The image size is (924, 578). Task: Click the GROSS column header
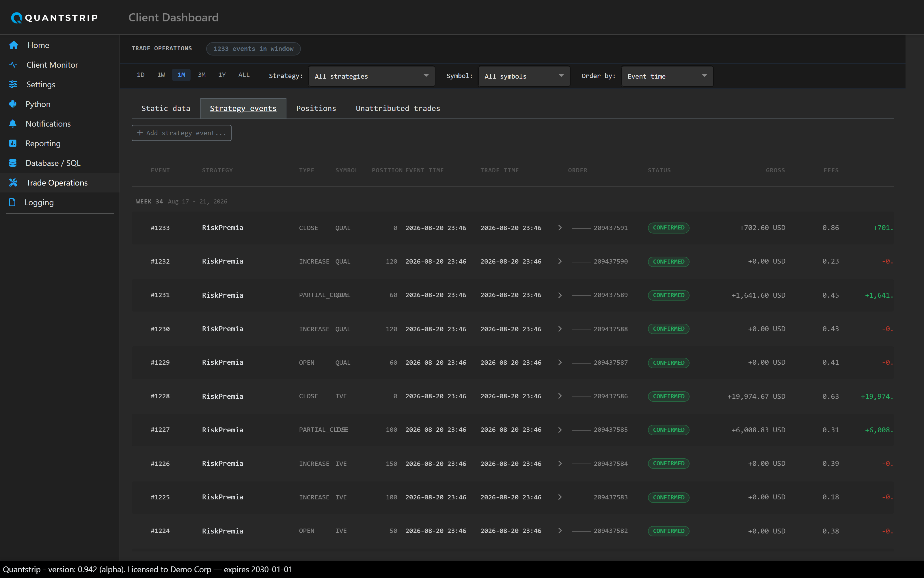click(775, 170)
